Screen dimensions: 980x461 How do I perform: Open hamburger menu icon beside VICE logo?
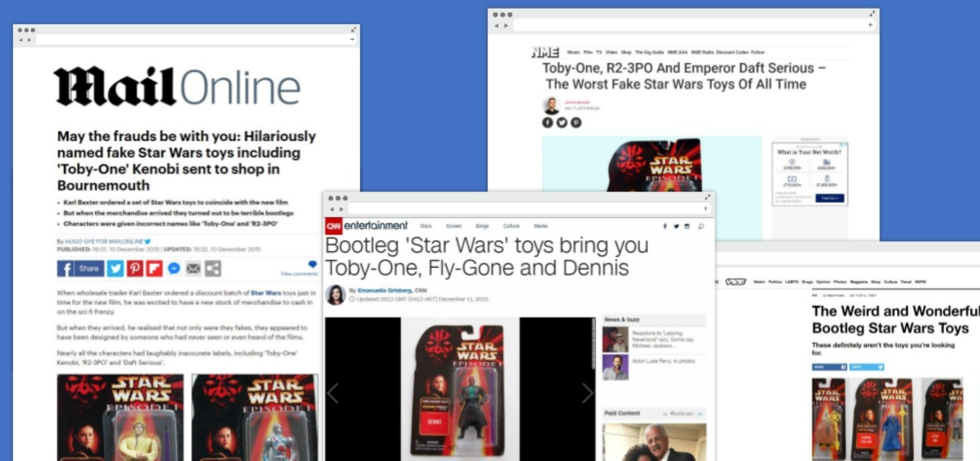(717, 282)
